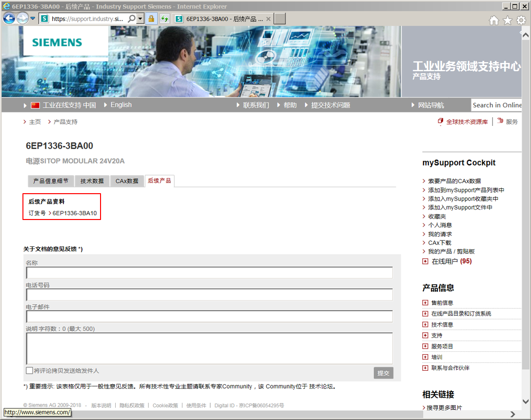Expand 支持 section

click(x=426, y=335)
